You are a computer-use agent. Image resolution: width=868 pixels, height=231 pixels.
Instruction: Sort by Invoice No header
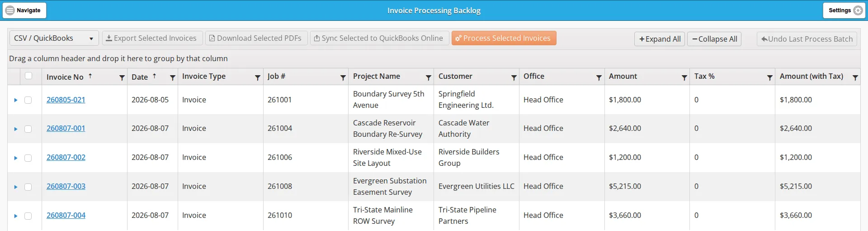click(x=65, y=77)
